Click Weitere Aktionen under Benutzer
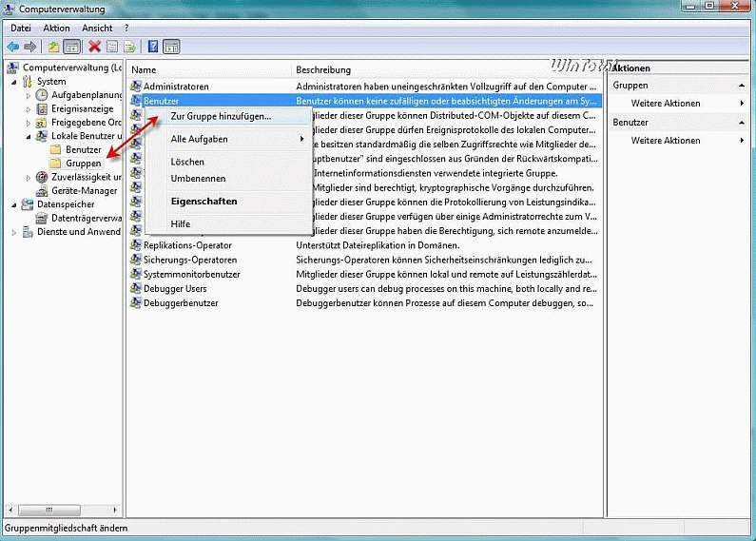The width and height of the screenshot is (756, 541). click(x=666, y=141)
